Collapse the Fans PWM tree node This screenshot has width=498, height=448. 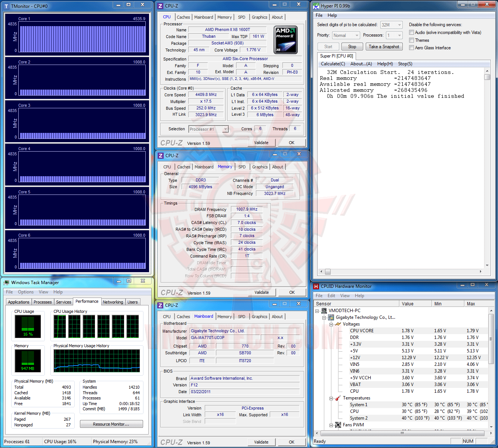click(x=331, y=425)
